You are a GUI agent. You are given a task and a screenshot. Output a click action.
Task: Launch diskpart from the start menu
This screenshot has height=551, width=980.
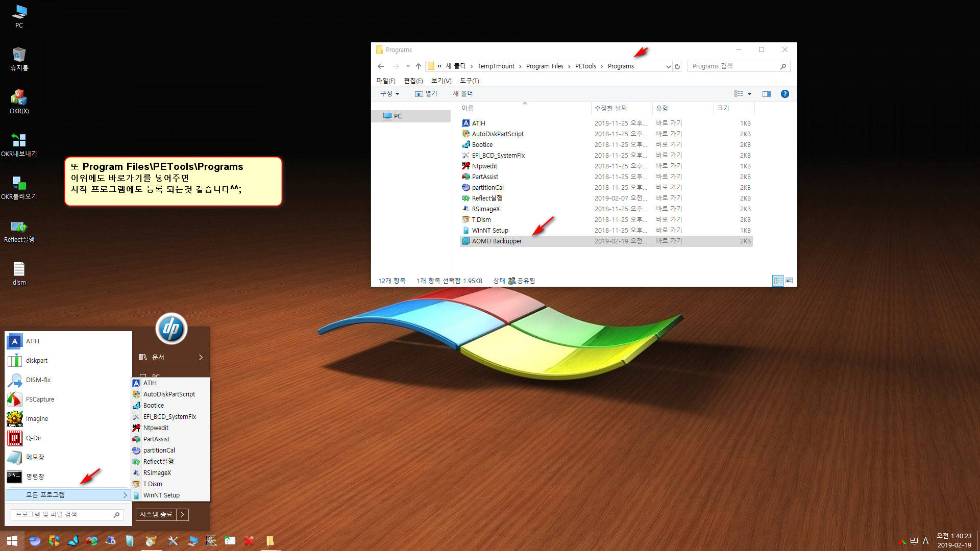[x=68, y=360]
